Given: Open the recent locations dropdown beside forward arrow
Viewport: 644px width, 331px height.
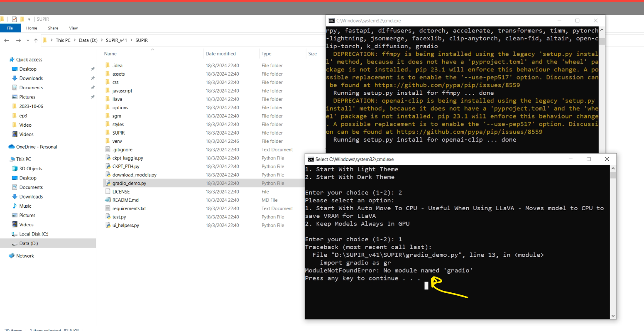Looking at the screenshot, I should click(27, 40).
